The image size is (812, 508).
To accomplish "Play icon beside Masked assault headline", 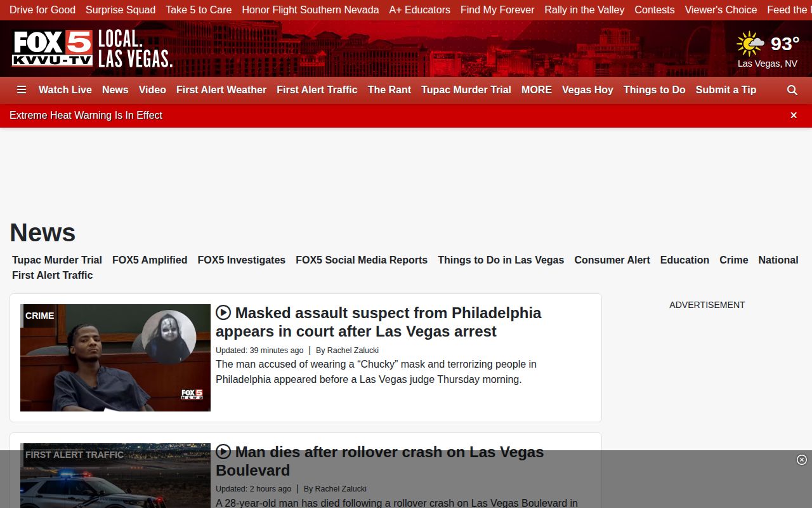I will pyautogui.click(x=223, y=312).
